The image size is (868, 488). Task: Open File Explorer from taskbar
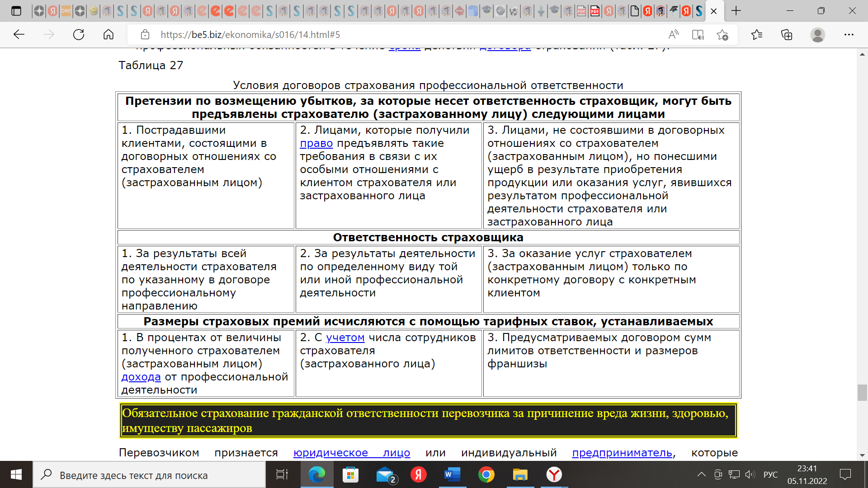tap(520, 474)
